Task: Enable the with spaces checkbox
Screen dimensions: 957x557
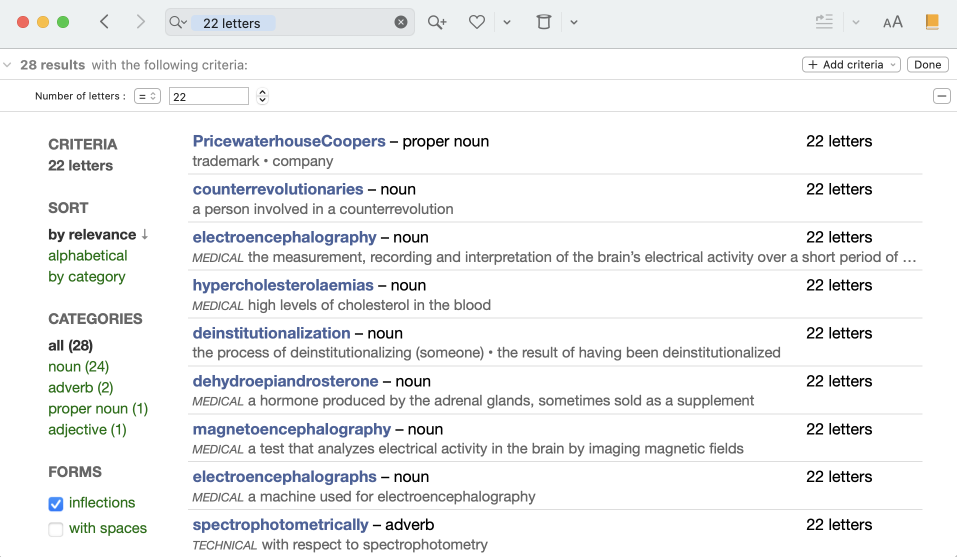Action: pos(56,529)
